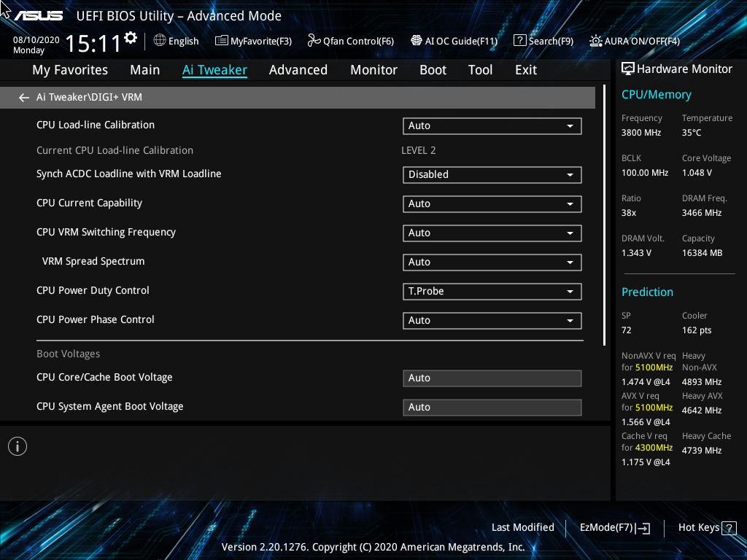Launch the AI OC Guide
Screen dimensions: 747x560
(454, 41)
